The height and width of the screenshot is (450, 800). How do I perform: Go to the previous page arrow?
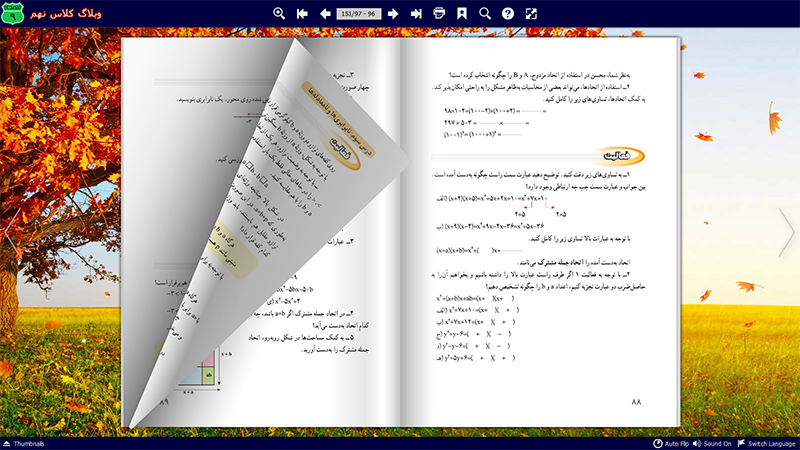(325, 14)
